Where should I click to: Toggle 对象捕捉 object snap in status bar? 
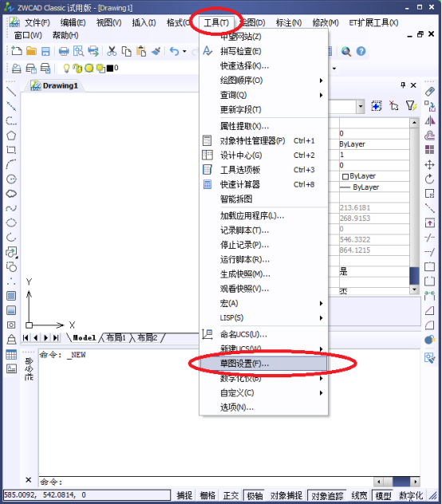[286, 495]
